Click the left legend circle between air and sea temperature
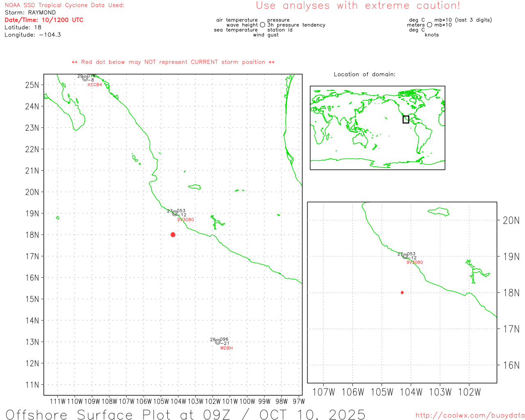Screen dimensions: 525x420 [262, 25]
